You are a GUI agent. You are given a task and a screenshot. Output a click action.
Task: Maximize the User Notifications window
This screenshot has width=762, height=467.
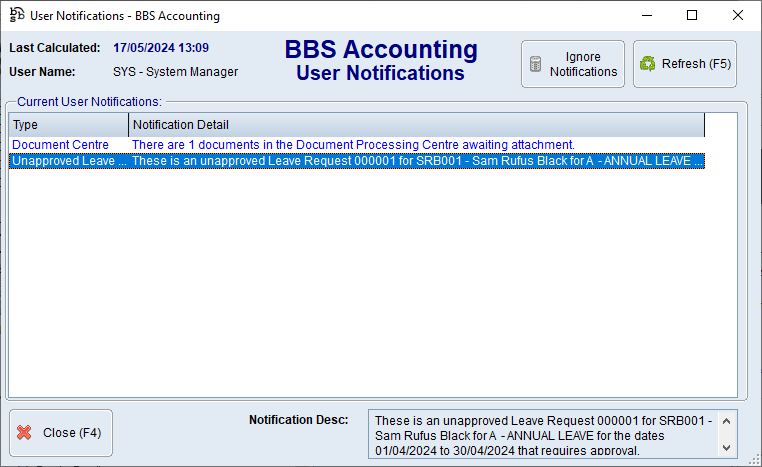click(692, 15)
